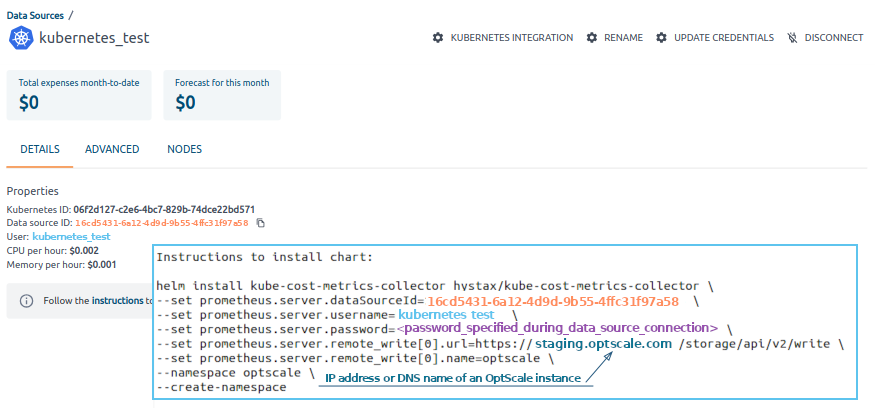Click the RENAME gear icon
Viewport: 875px width, 417px height.
pos(592,38)
